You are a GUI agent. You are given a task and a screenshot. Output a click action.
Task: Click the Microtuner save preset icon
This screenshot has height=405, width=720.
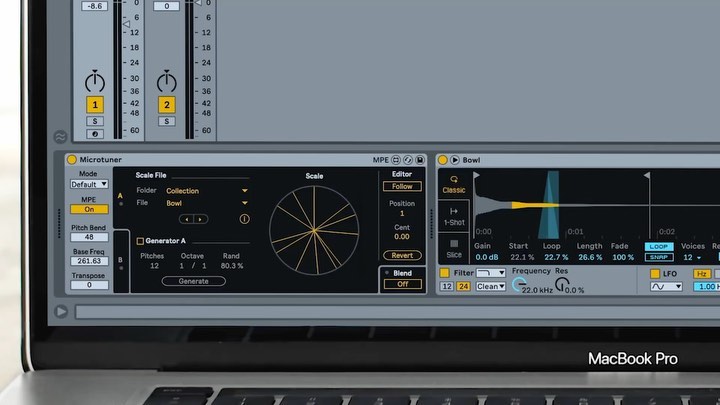coord(419,160)
